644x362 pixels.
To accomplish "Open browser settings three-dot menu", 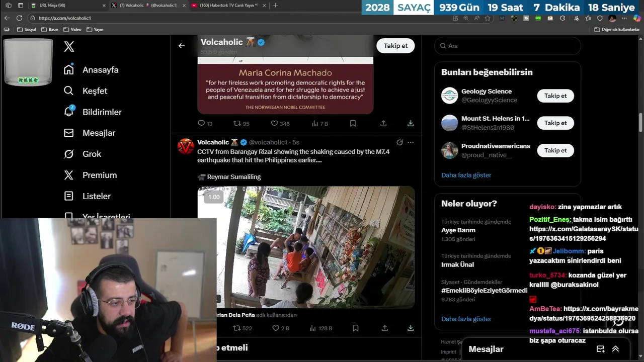I will [x=624, y=18].
